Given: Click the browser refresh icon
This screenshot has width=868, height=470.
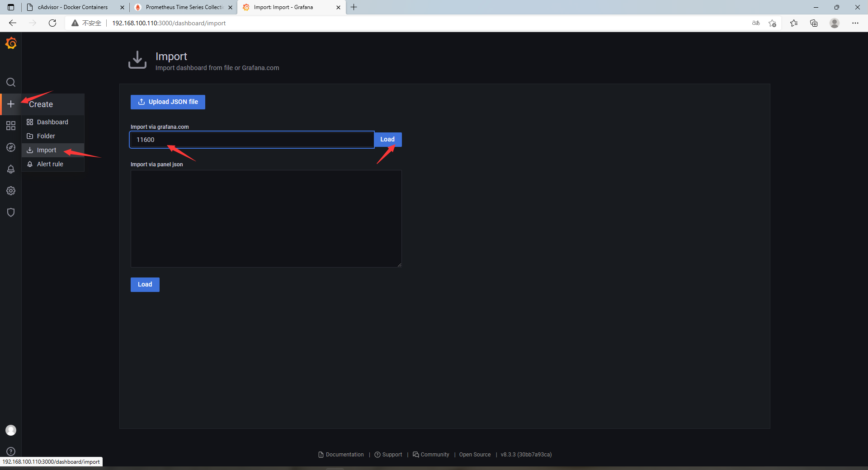Looking at the screenshot, I should [x=52, y=23].
